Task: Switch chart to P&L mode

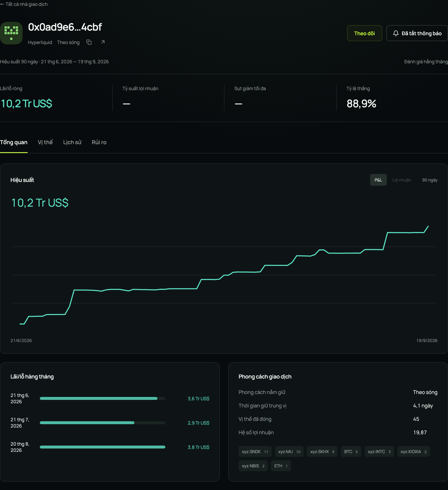Action: coord(378,180)
